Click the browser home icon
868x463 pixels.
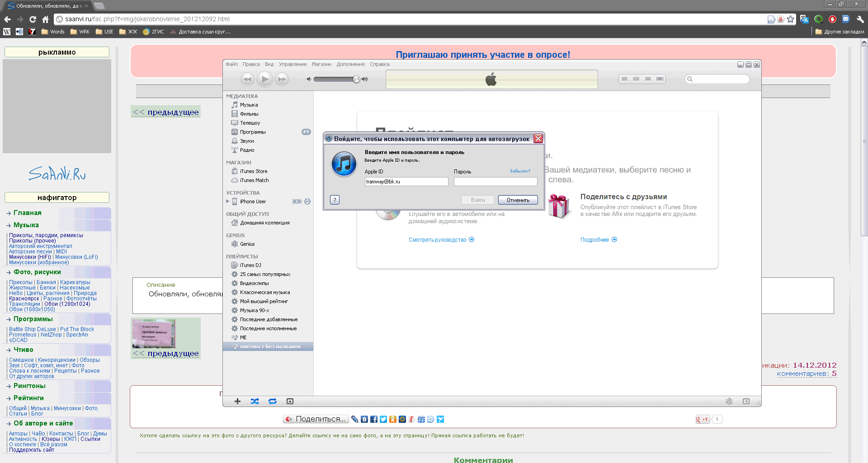(x=45, y=19)
